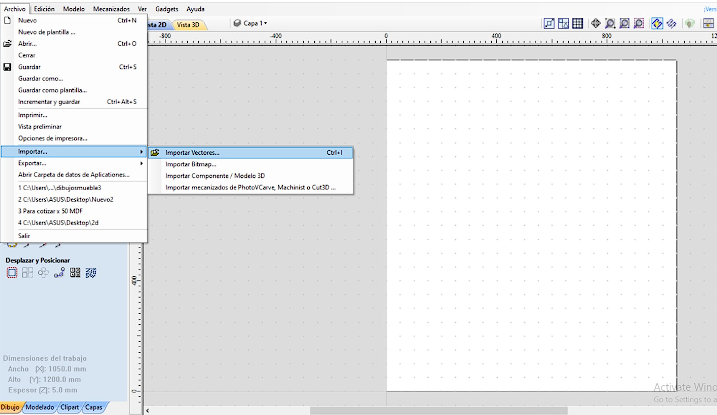The width and height of the screenshot is (717, 415).
Task: Open the Mecanizados menu
Action: pyautogui.click(x=111, y=9)
